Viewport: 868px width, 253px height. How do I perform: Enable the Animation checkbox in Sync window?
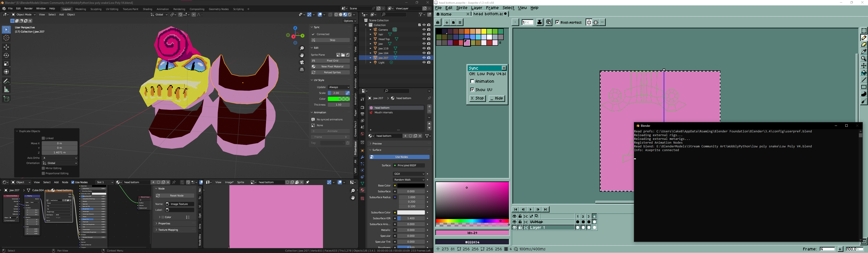tap(472, 81)
